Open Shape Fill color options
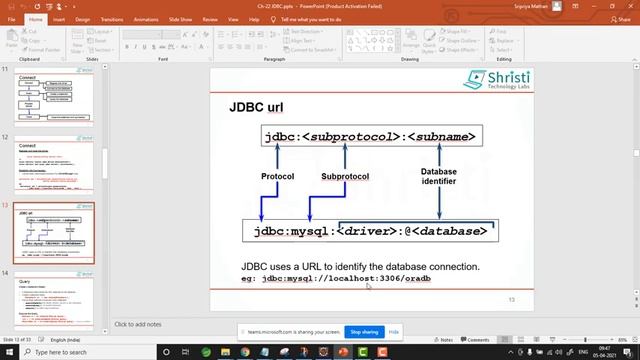The height and width of the screenshot is (360, 640). tap(455, 31)
